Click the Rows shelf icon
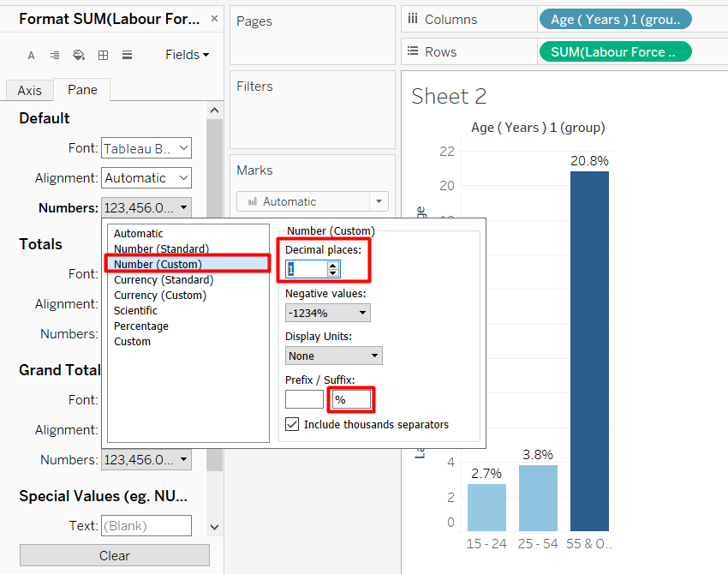 [x=413, y=51]
